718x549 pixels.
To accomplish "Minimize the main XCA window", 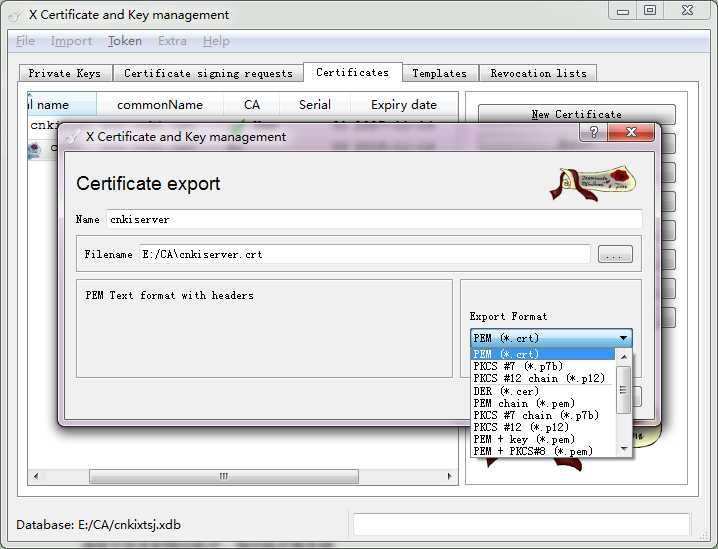I will 623,11.
